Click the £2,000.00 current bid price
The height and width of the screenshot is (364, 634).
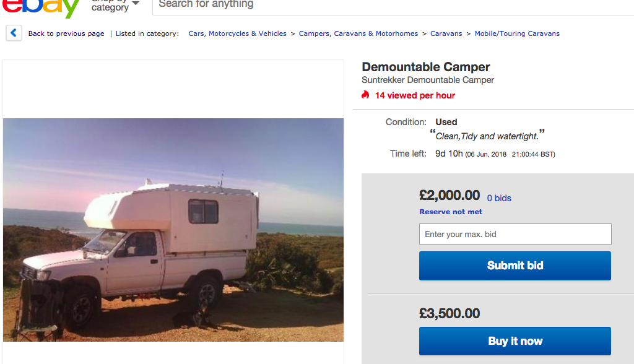click(449, 196)
